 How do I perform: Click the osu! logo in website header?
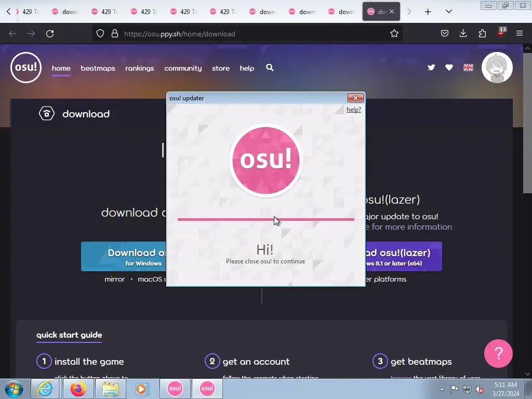pyautogui.click(x=26, y=68)
